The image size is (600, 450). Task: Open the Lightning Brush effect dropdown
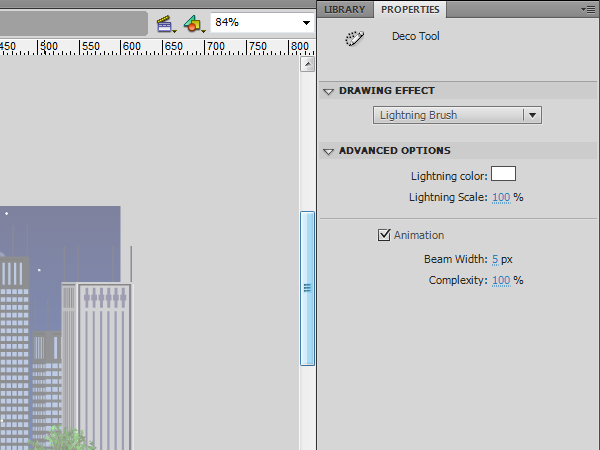(x=457, y=115)
